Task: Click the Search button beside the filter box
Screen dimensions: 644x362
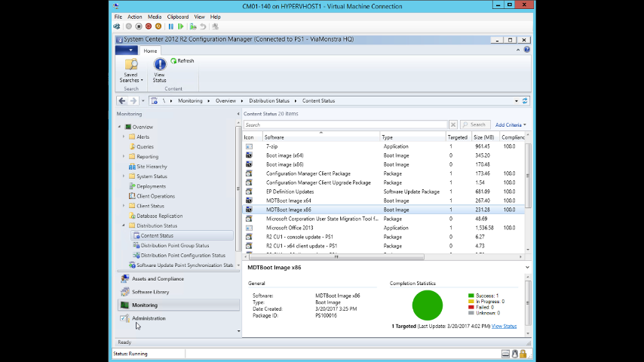Action: click(474, 124)
